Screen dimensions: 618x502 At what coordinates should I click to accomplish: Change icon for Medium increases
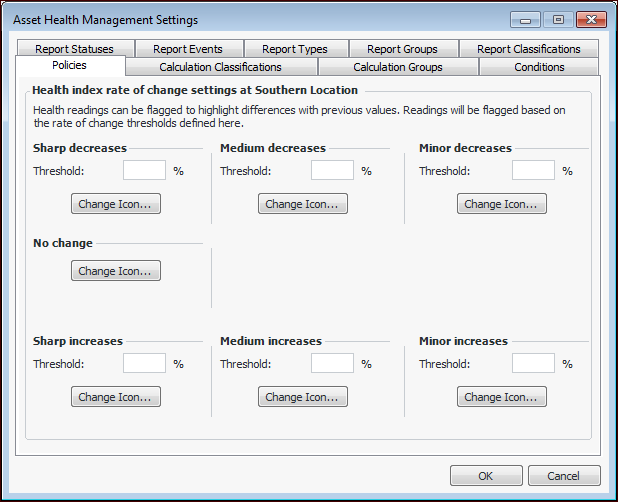pos(303,397)
